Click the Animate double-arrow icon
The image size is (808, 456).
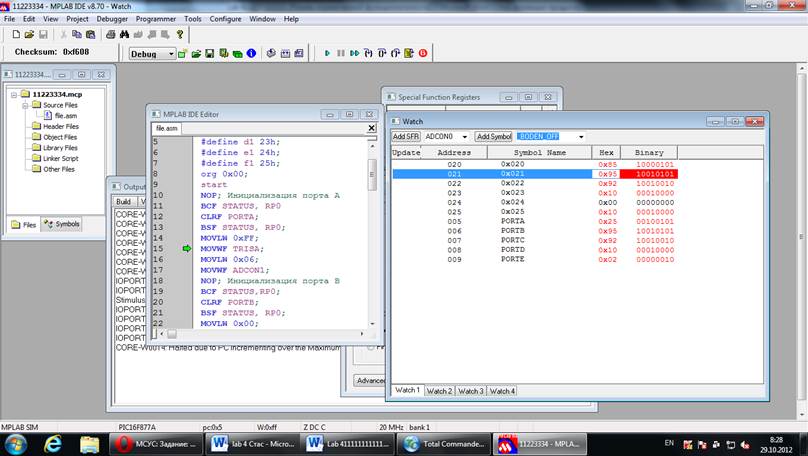(x=355, y=53)
